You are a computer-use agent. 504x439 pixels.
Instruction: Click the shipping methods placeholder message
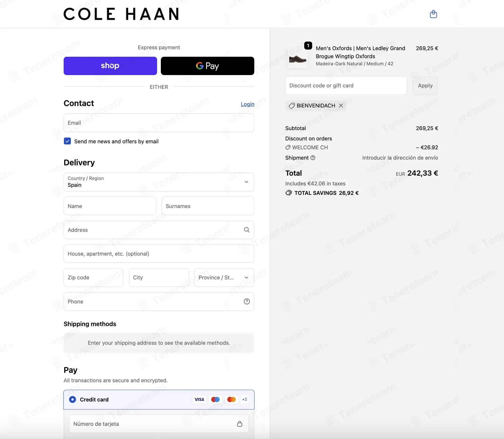[x=159, y=343]
